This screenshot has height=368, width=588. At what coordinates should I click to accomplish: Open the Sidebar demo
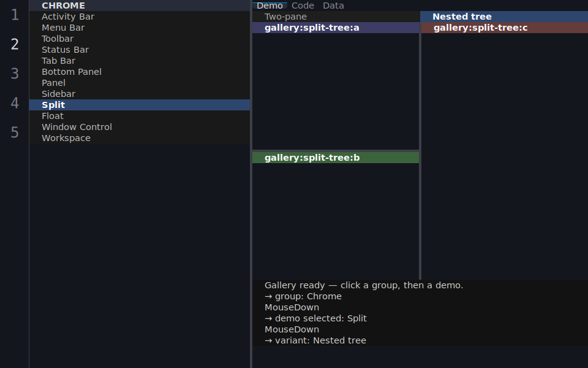(140, 94)
